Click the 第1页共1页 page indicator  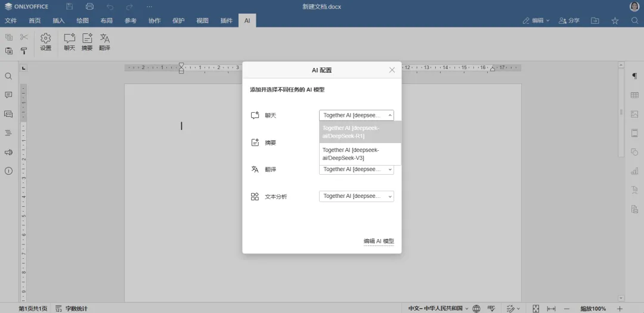pyautogui.click(x=33, y=308)
